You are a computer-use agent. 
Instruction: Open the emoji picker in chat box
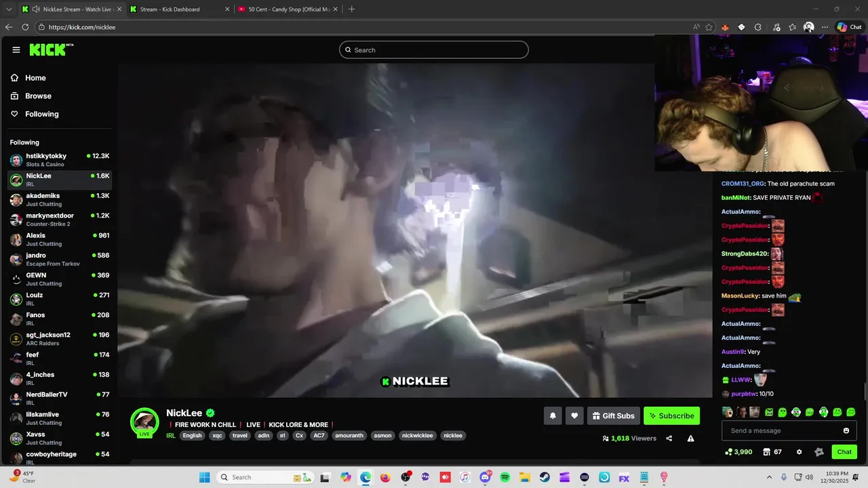[846, 430]
